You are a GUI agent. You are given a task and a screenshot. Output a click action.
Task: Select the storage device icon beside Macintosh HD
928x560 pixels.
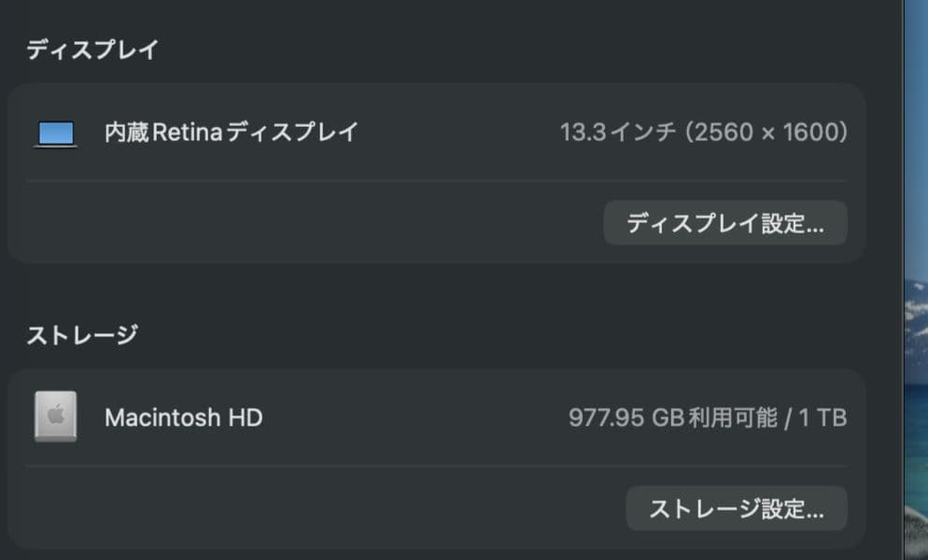[x=56, y=417]
